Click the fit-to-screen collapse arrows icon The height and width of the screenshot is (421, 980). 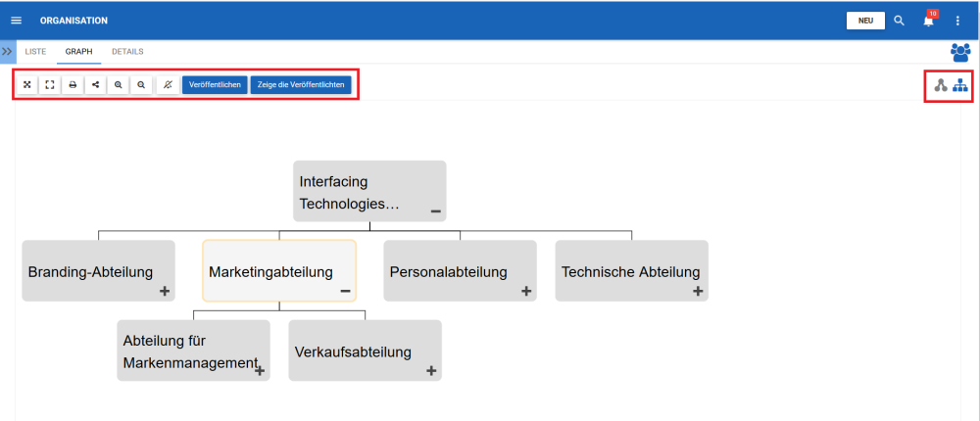tap(26, 85)
